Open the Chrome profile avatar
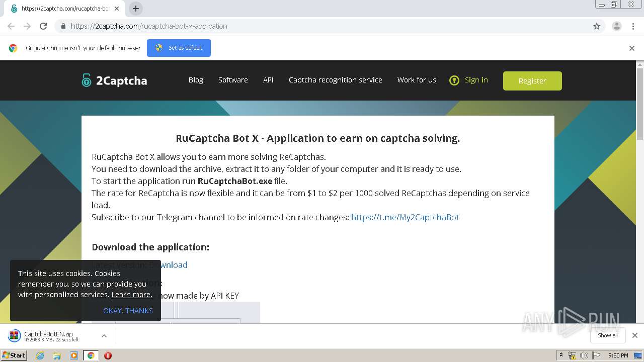Screen dimensions: 644x362 click(616, 26)
